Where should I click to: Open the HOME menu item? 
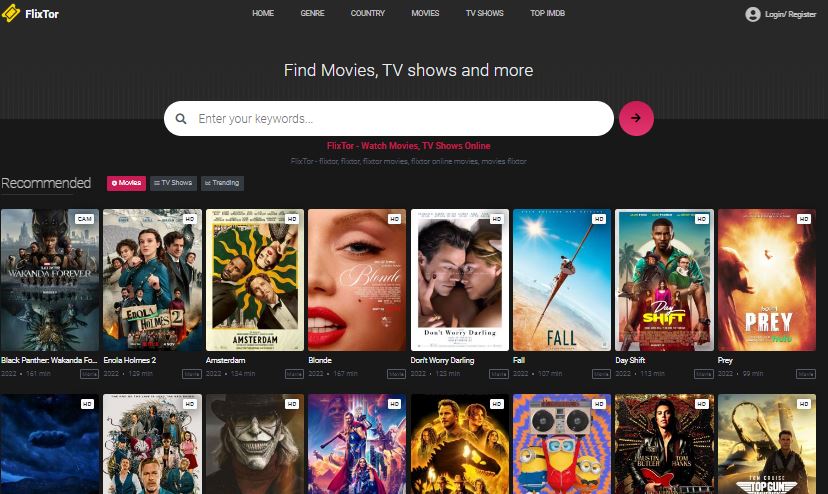point(263,13)
